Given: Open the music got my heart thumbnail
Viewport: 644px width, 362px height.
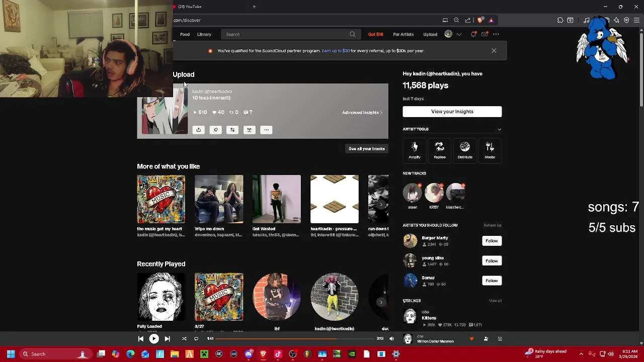Looking at the screenshot, I should pos(161,199).
